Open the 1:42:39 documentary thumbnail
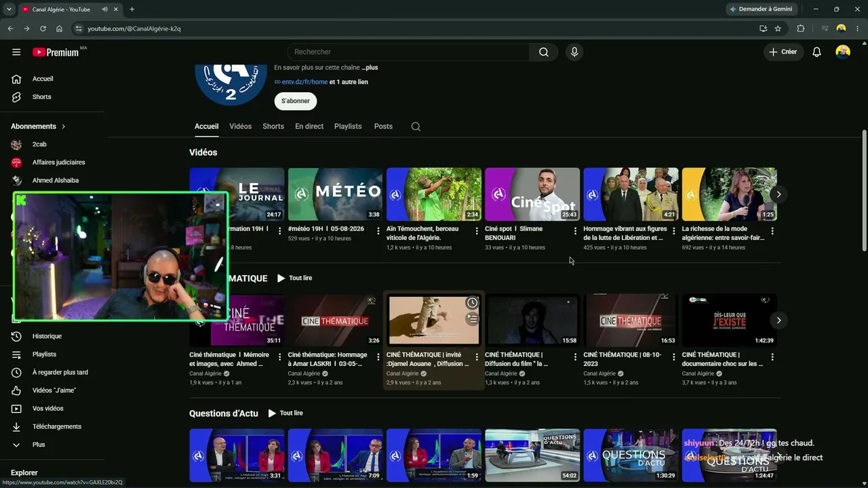 pyautogui.click(x=729, y=321)
